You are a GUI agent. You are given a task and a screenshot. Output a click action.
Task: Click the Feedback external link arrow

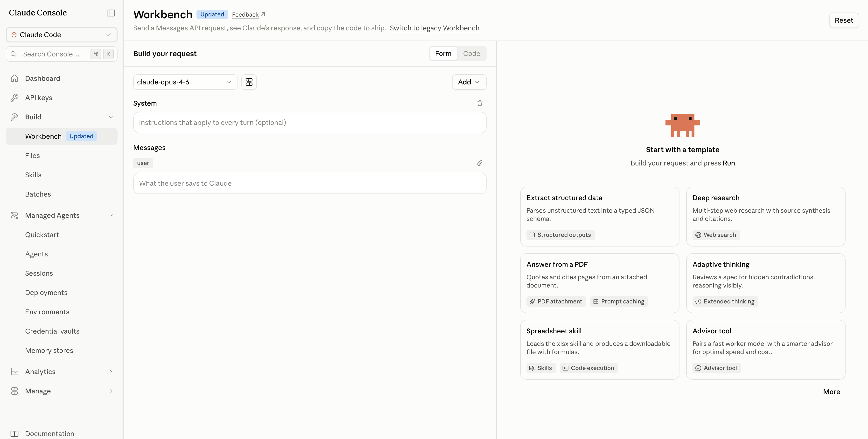click(263, 14)
